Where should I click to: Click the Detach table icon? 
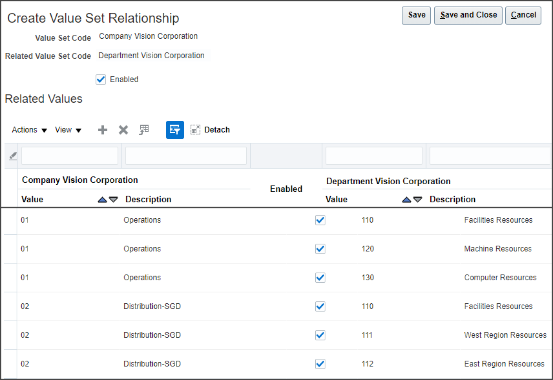click(x=210, y=130)
